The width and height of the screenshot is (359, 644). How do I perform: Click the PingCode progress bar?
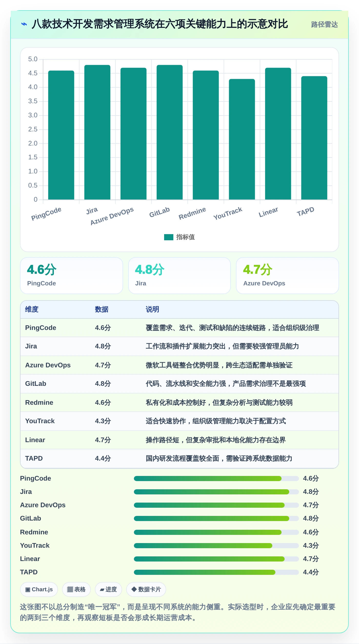(216, 479)
